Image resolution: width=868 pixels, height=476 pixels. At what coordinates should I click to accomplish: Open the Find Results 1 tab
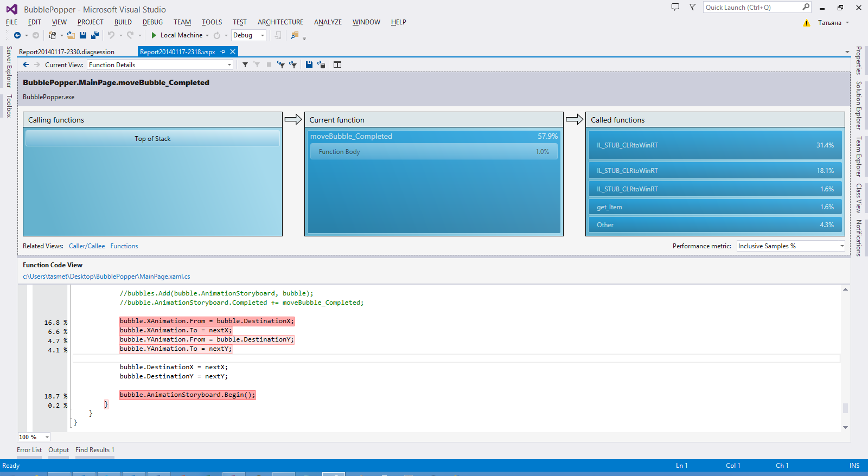(95, 450)
